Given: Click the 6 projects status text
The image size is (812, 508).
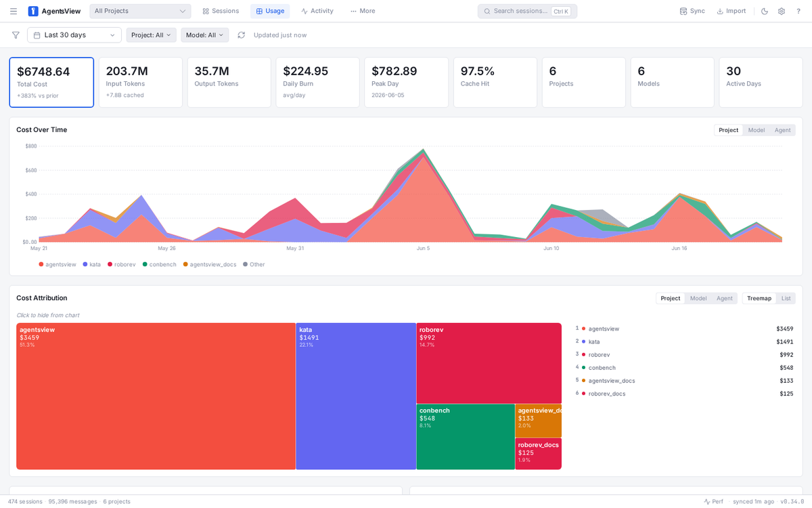Looking at the screenshot, I should (116, 502).
